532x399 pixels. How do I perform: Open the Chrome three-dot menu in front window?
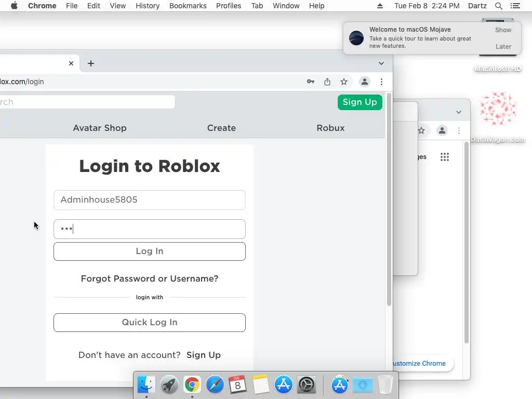coord(381,82)
